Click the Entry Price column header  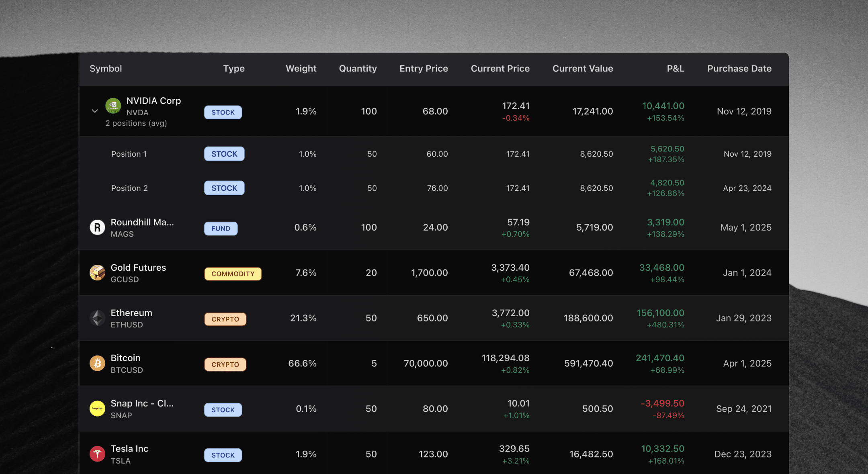424,69
